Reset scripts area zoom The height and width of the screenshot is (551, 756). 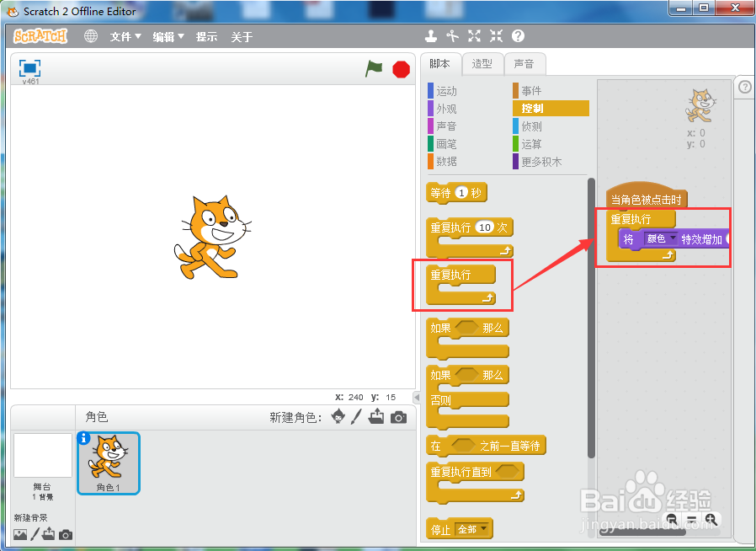pyautogui.click(x=691, y=519)
